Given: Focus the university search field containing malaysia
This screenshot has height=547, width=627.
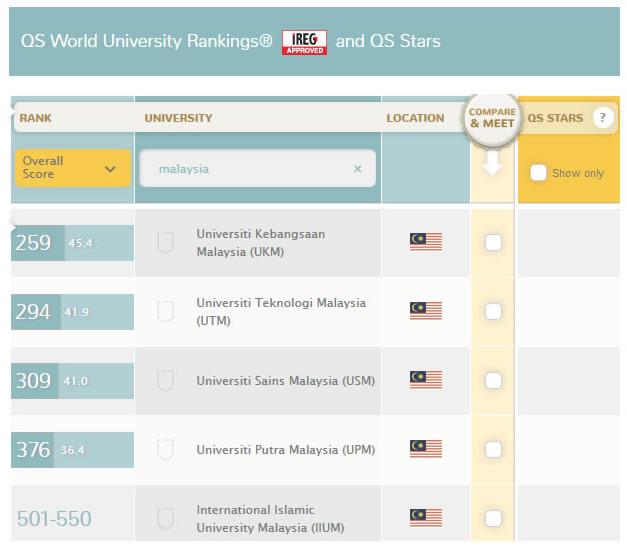Looking at the screenshot, I should point(258,168).
